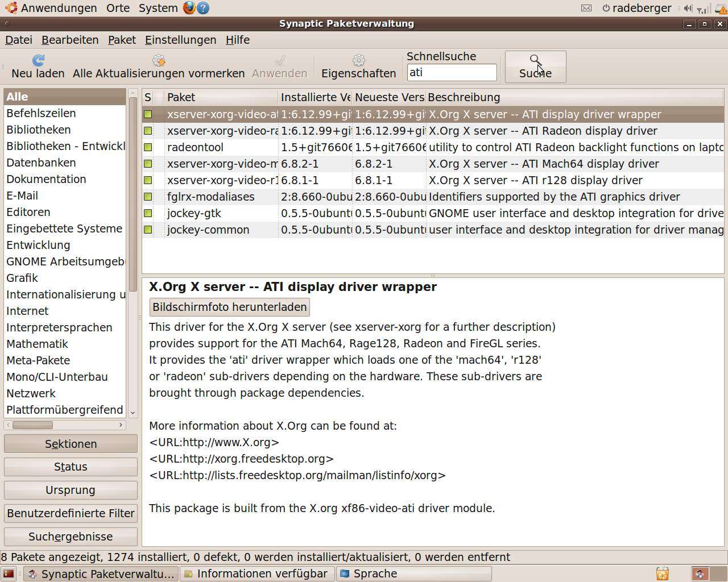The image size is (728, 582).
Task: Open the package Eigenschaften toolbar button
Action: point(358,66)
